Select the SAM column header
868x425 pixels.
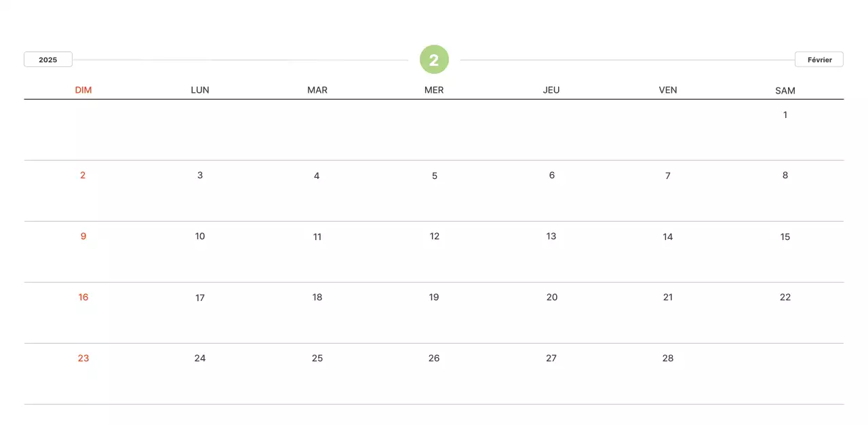tap(785, 90)
